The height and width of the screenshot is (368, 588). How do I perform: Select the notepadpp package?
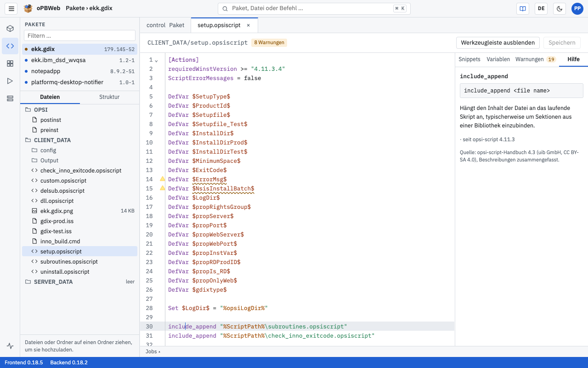point(79,71)
